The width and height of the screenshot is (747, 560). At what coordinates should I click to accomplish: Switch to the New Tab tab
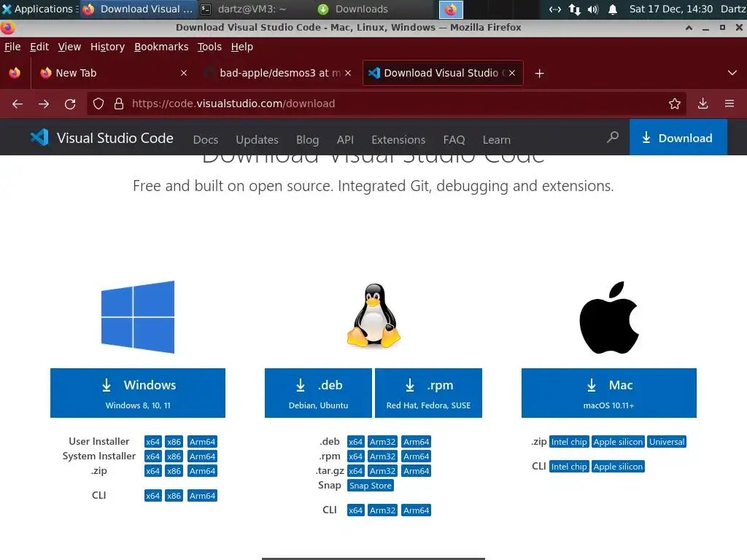[113, 73]
